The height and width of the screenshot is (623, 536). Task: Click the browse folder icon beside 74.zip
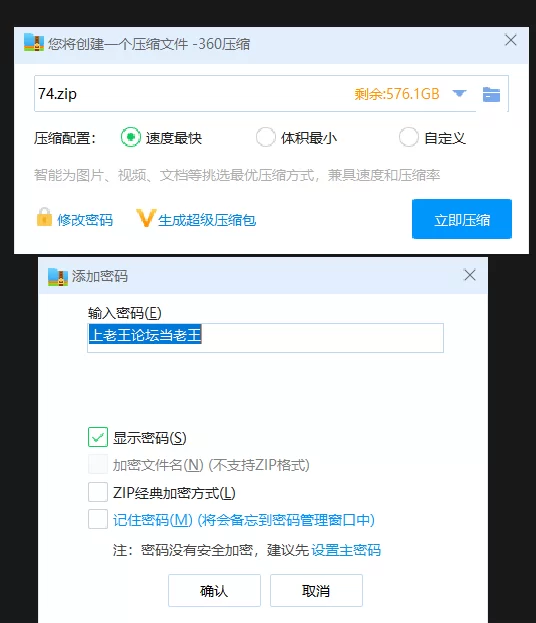click(491, 94)
